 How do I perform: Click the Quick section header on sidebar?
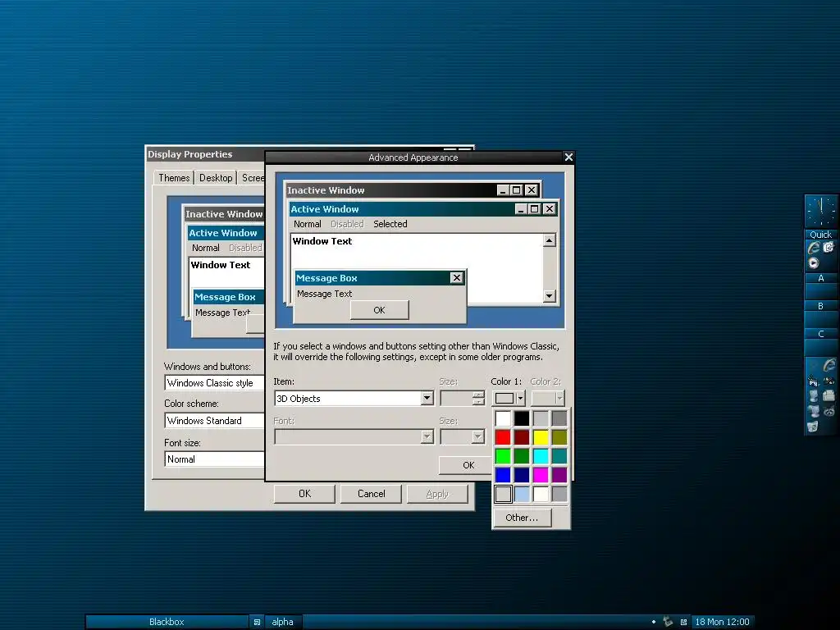pos(820,234)
